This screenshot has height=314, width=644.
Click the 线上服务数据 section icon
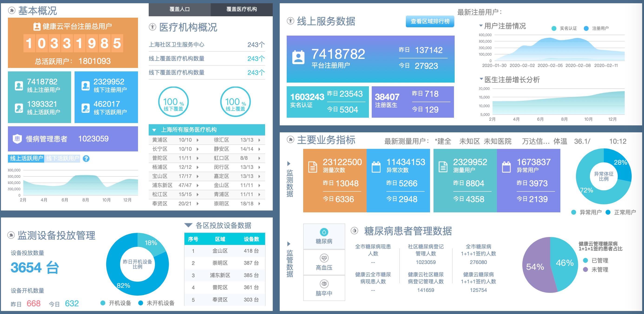click(290, 21)
